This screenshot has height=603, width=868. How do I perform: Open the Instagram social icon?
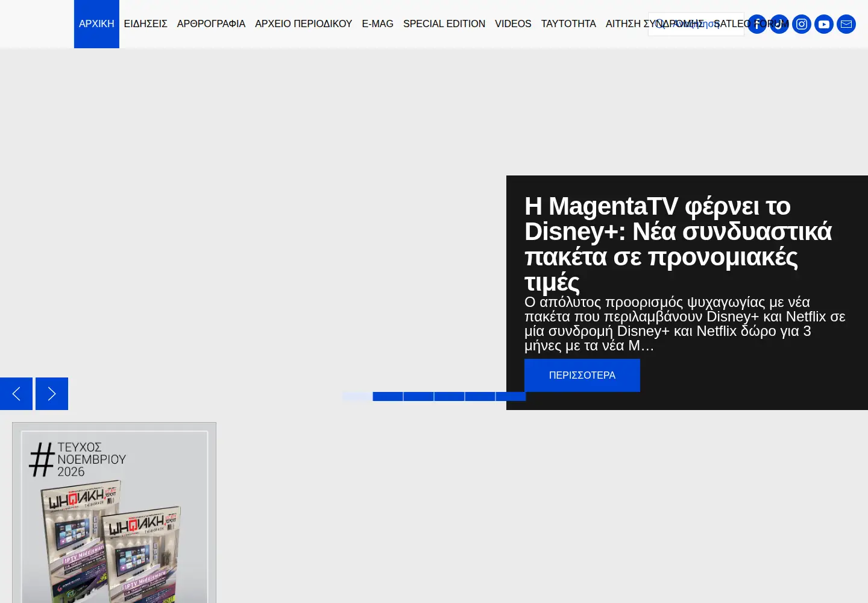pyautogui.click(x=802, y=24)
